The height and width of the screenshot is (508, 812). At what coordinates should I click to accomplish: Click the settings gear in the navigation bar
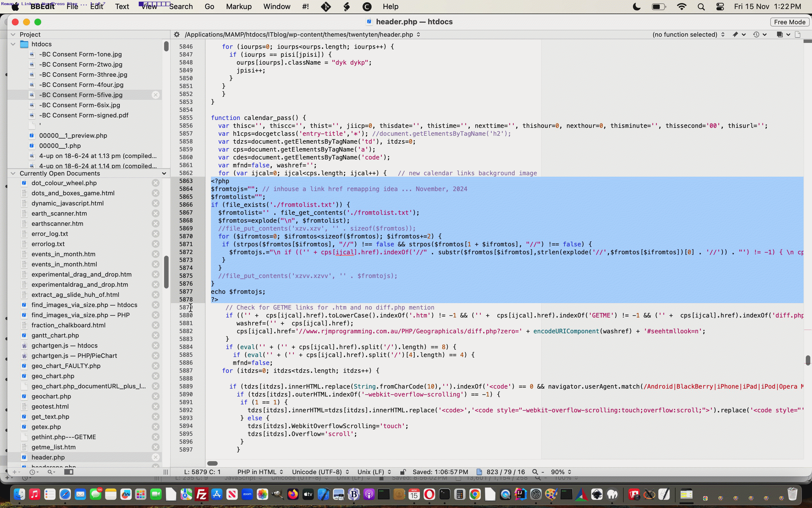pyautogui.click(x=177, y=35)
